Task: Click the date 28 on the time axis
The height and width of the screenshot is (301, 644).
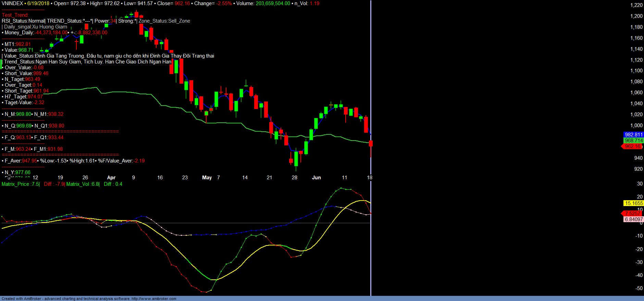Action: [294, 178]
